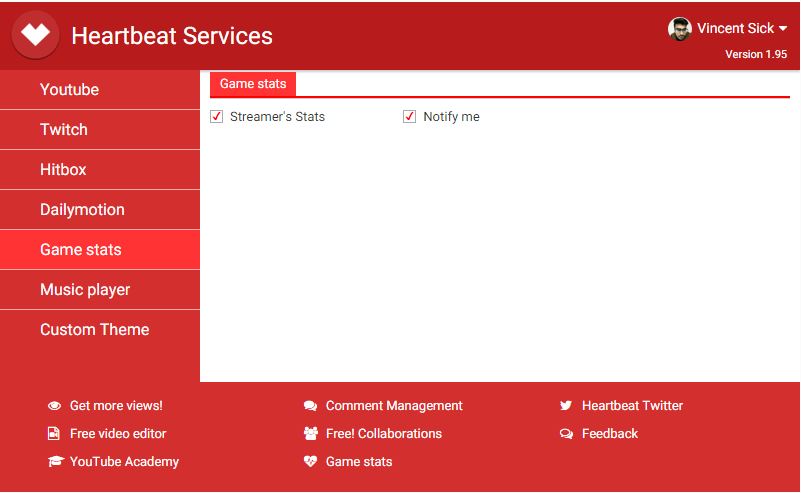Image resolution: width=801 pixels, height=493 pixels.
Task: Open the Heartbeat Twitter link
Action: click(x=632, y=406)
